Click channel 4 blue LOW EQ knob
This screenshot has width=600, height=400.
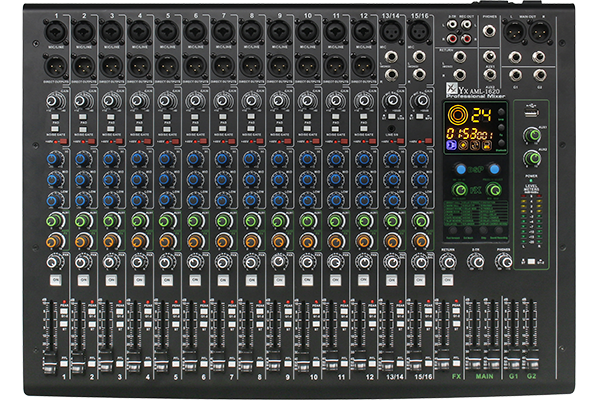pos(139,199)
